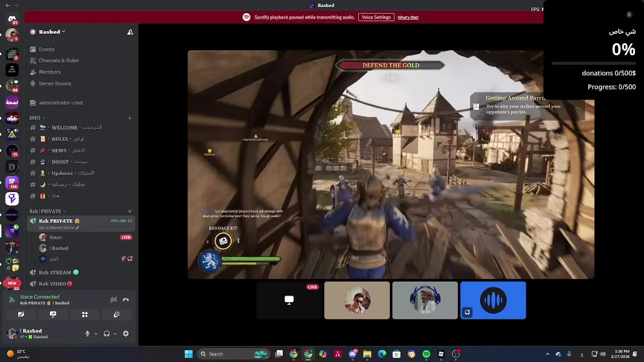This screenshot has width=644, height=362.
Task: Open the WELCOME text channel
Action: 81,128
